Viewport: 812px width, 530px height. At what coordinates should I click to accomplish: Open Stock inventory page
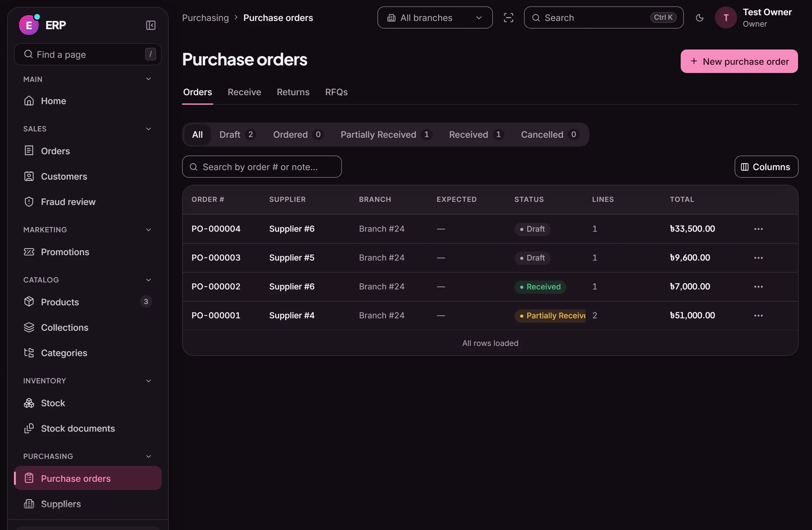tap(88, 403)
